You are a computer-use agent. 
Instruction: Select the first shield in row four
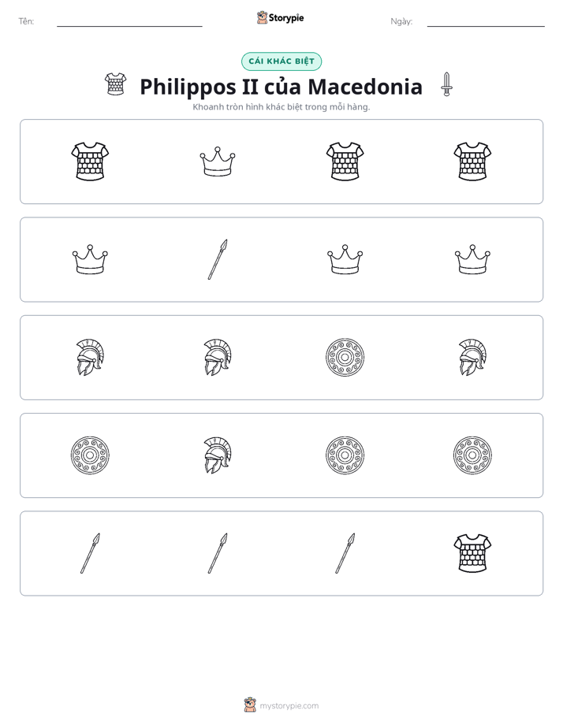90,455
